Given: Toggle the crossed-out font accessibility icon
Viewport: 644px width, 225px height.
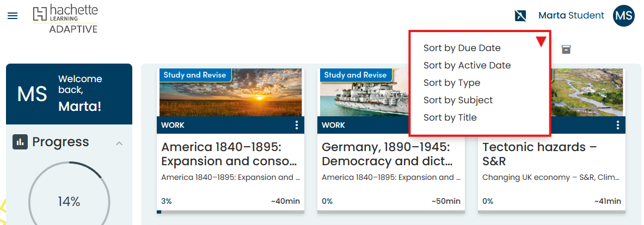Looking at the screenshot, I should tap(520, 16).
